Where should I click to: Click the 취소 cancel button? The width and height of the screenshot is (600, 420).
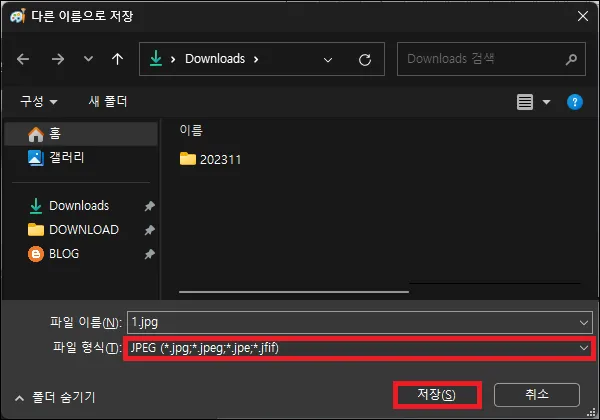point(536,395)
